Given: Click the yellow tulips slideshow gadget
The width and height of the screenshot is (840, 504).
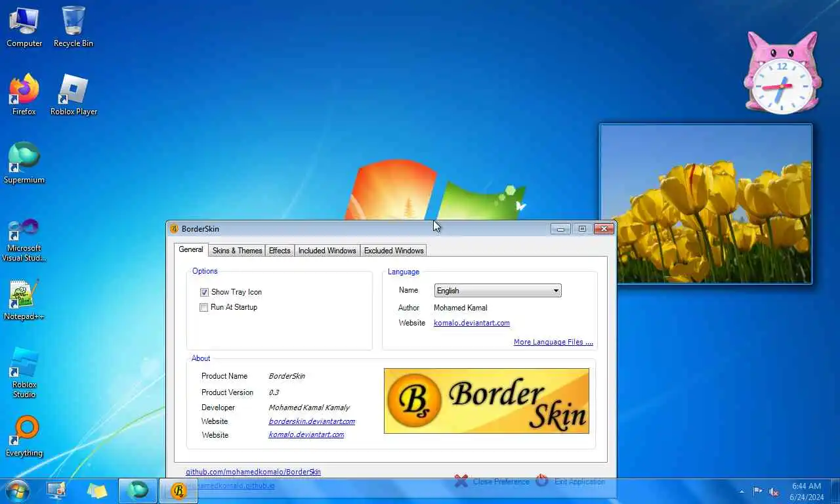Looking at the screenshot, I should click(x=705, y=204).
